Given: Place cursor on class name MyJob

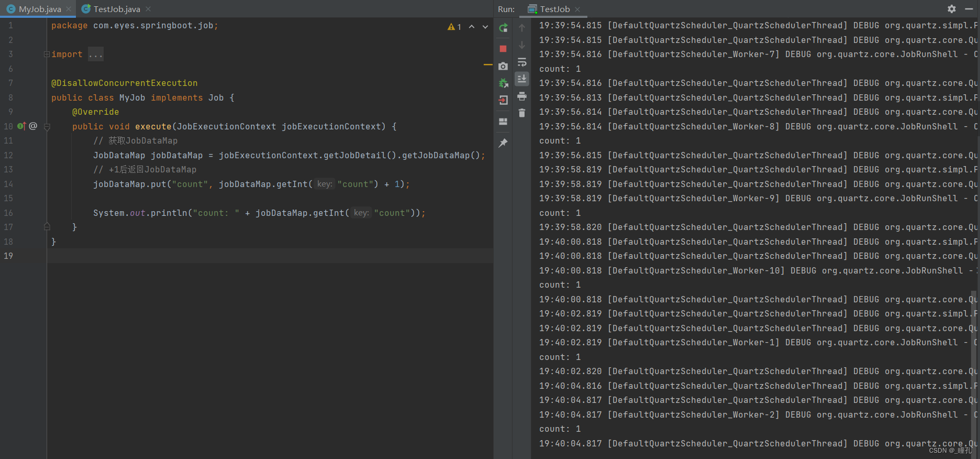Looking at the screenshot, I should (x=132, y=98).
